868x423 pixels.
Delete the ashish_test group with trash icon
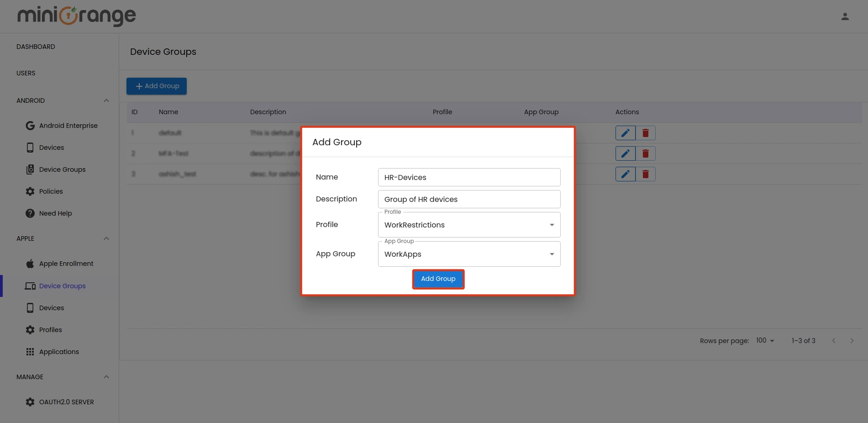coord(646,174)
